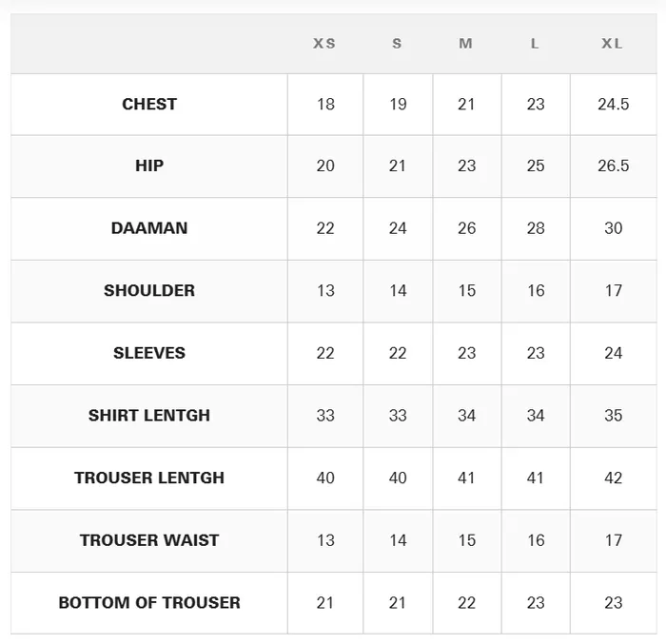Select the BOTTOM OF TROUSER row label

(149, 602)
